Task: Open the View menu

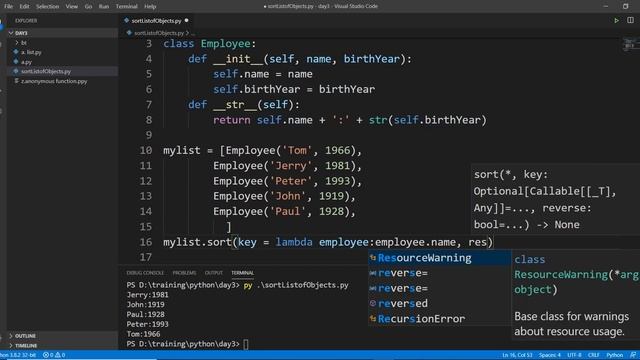Action: (71, 7)
